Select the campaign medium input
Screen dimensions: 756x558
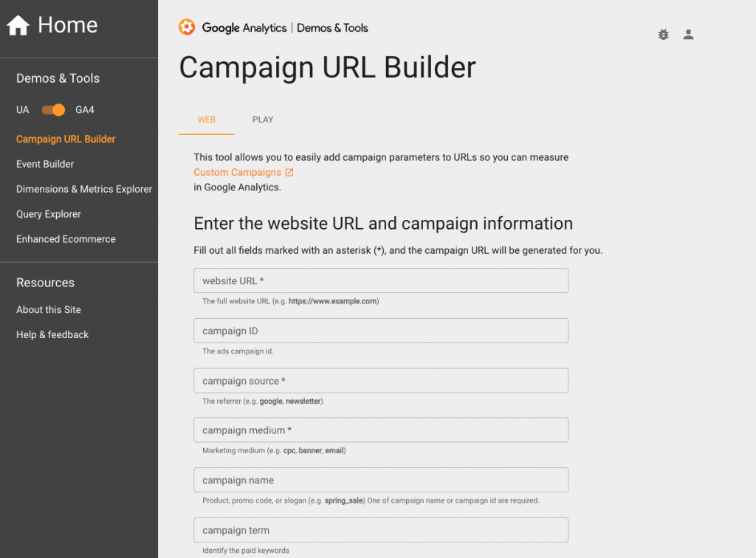pyautogui.click(x=380, y=430)
